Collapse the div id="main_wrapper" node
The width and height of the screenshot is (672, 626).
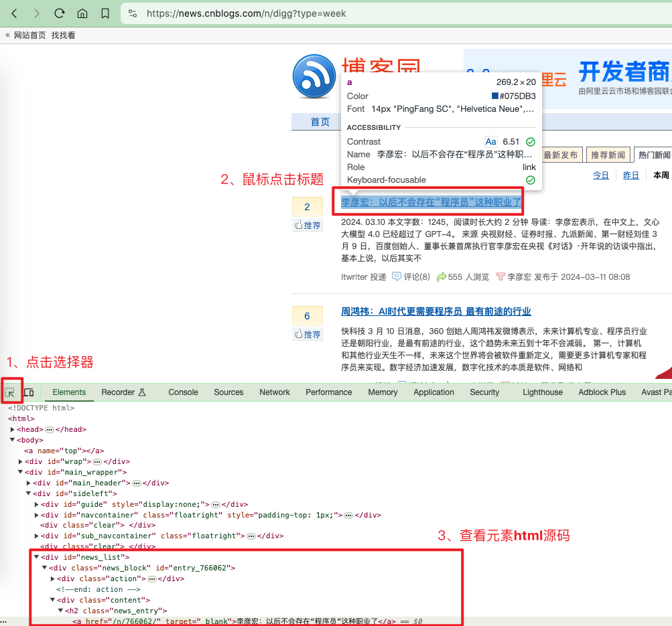20,472
